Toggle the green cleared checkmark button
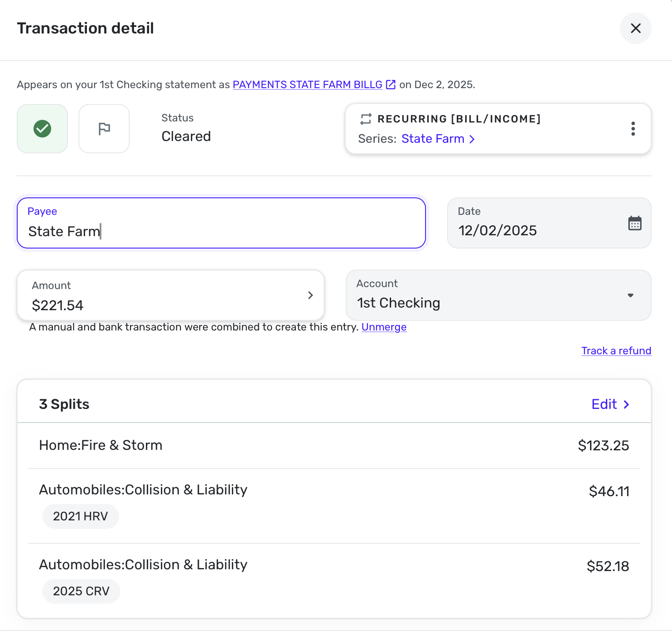Screen dimensions: 672x631 [42, 129]
